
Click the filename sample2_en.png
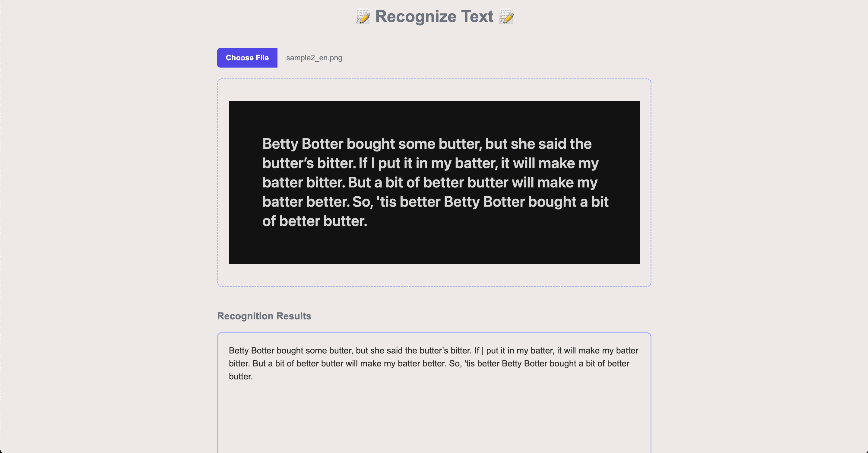coord(314,58)
